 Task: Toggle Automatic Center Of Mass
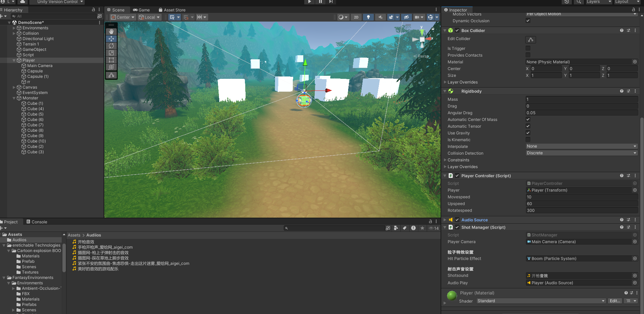pos(528,119)
